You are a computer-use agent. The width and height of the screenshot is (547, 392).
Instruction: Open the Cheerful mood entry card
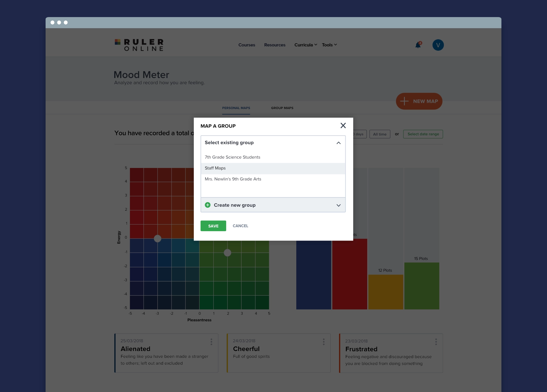tap(279, 353)
